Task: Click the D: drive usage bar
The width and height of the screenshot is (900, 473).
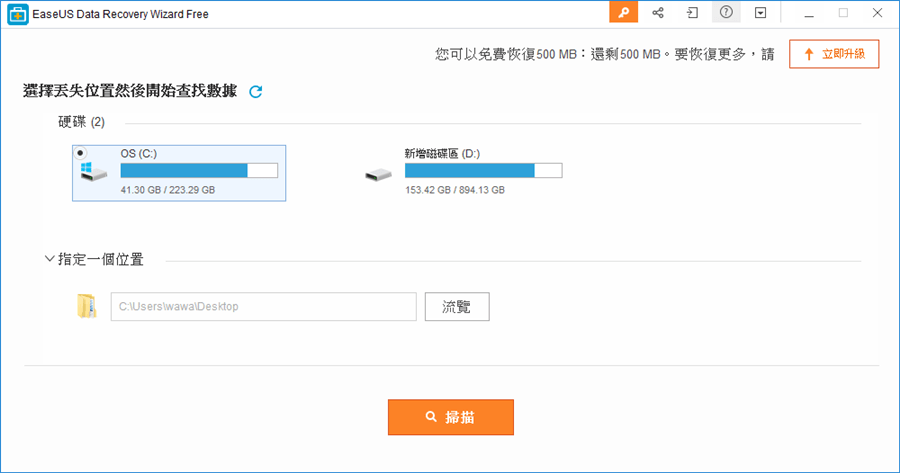Action: [x=483, y=170]
